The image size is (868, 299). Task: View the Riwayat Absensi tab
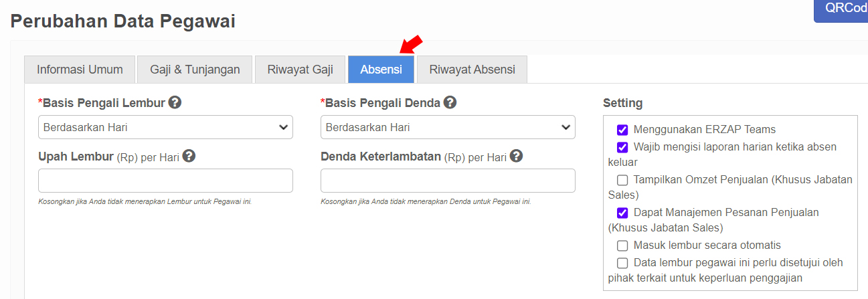click(472, 70)
